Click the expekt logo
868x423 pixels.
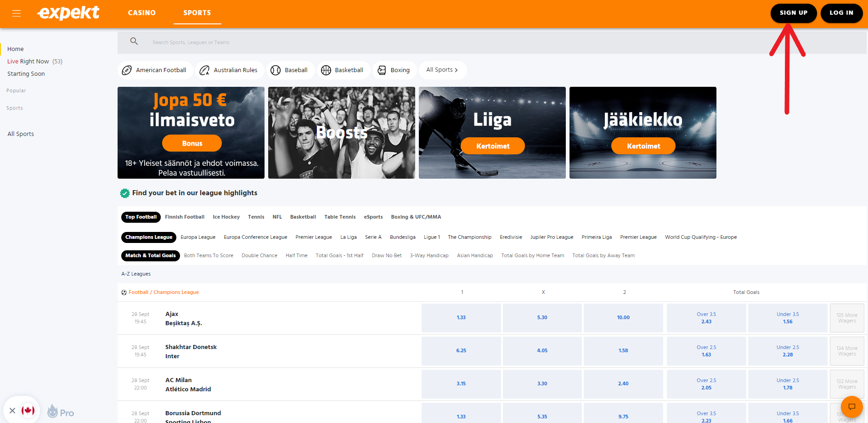tap(68, 12)
